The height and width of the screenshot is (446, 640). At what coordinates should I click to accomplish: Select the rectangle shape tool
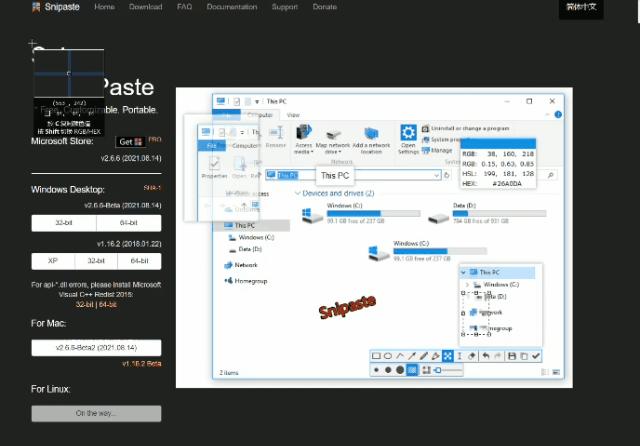coord(377,356)
